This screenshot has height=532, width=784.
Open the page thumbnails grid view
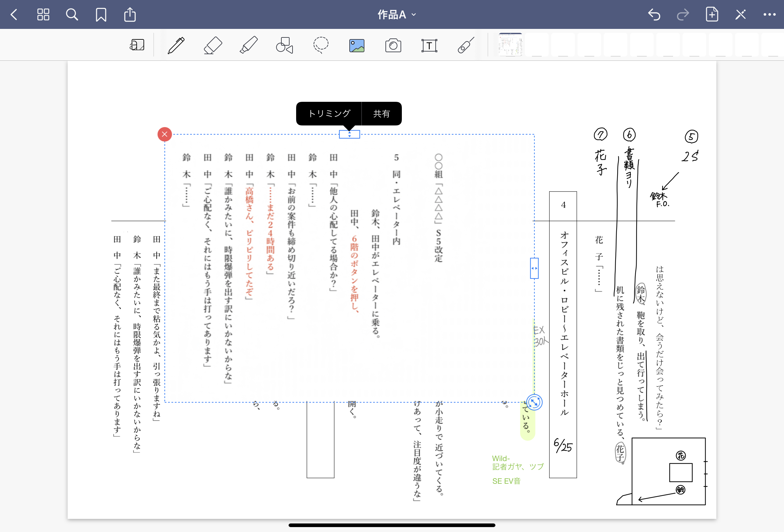43,14
